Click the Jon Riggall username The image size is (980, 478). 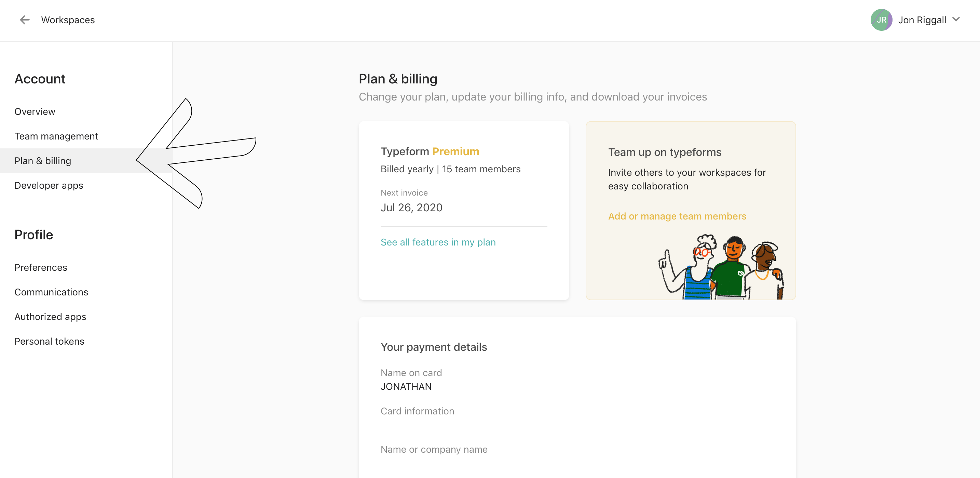point(922,20)
